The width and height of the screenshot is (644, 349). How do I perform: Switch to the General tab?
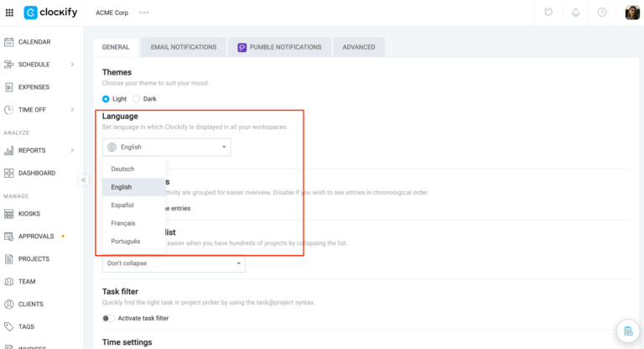[116, 47]
